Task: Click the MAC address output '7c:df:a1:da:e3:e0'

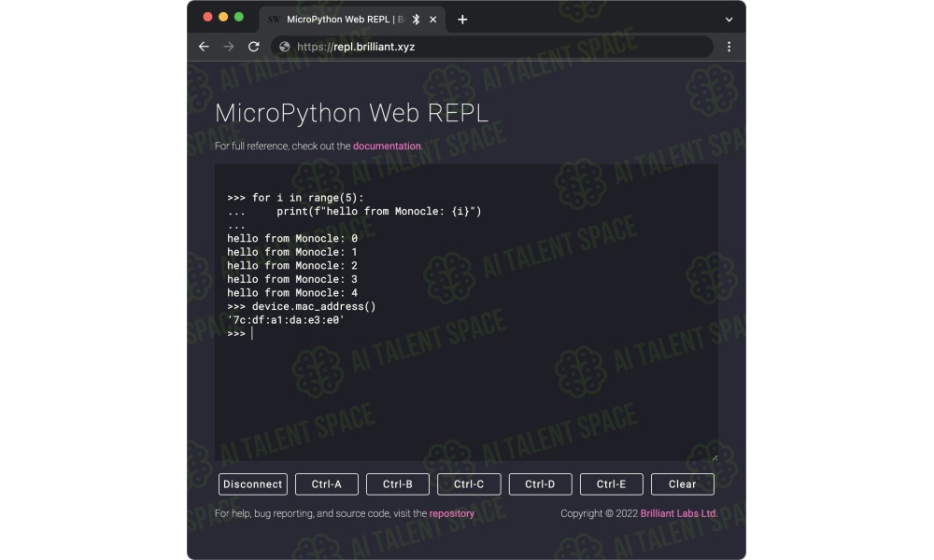Action: pos(286,320)
